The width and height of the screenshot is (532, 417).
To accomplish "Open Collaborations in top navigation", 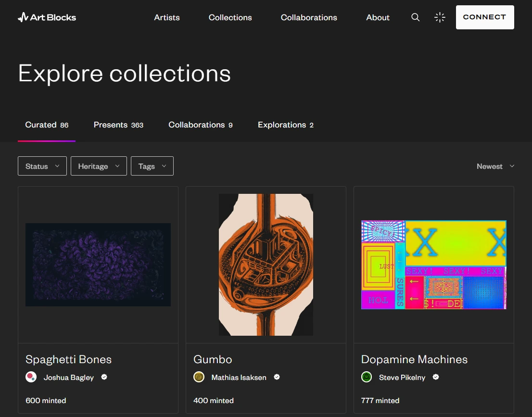I will (309, 17).
